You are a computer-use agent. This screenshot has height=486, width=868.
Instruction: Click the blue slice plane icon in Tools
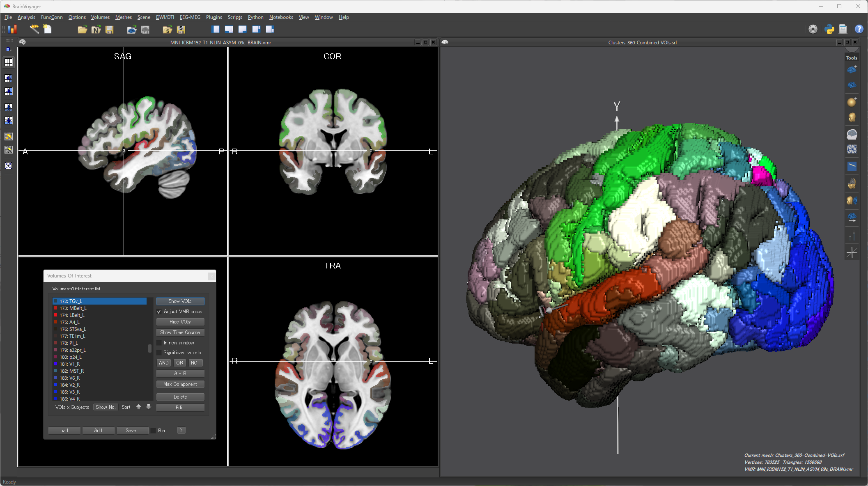point(852,166)
